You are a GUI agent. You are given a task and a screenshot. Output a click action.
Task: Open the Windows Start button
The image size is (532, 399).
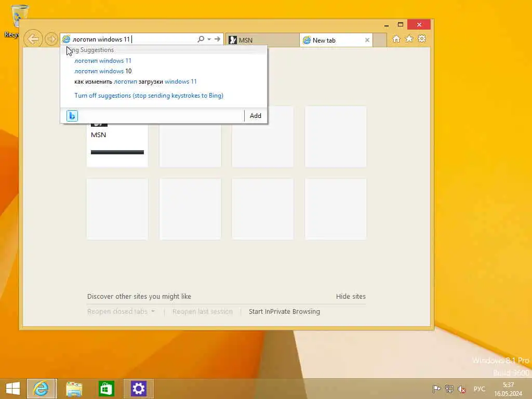[x=13, y=389]
